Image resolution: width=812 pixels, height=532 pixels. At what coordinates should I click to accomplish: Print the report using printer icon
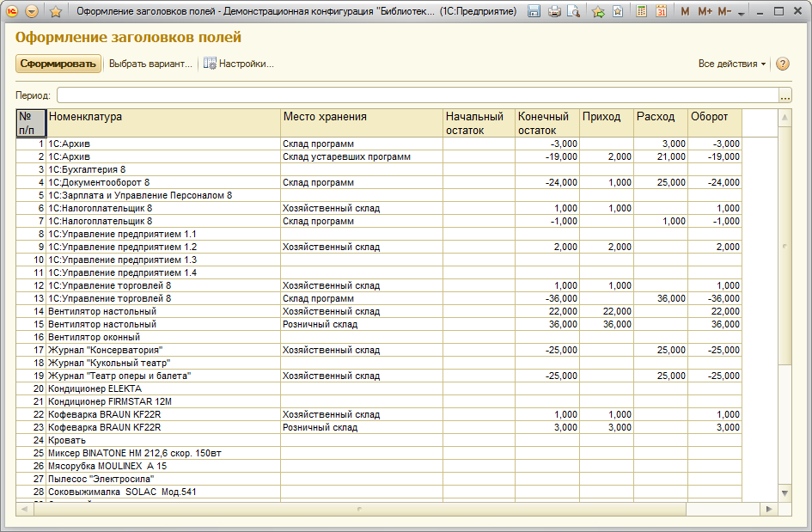pyautogui.click(x=554, y=11)
